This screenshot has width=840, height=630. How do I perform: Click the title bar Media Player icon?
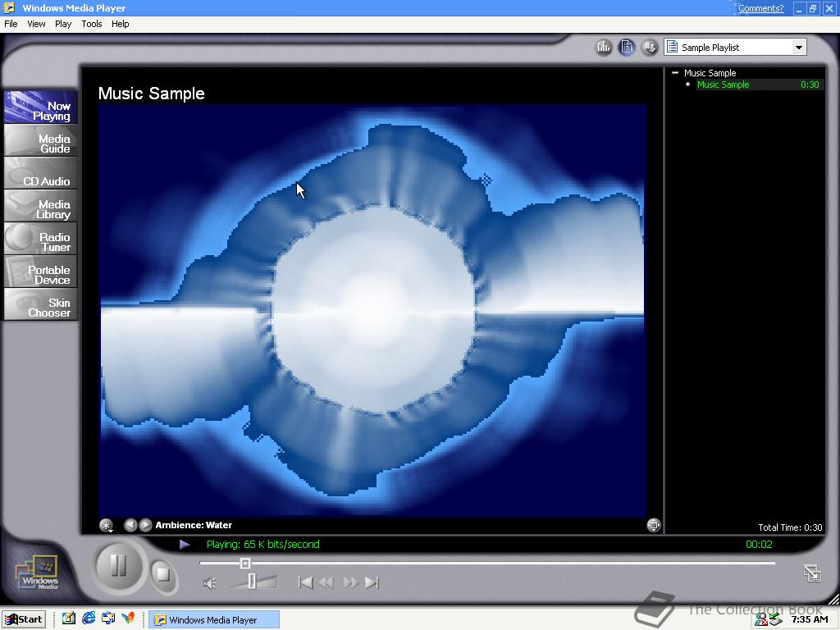point(9,7)
